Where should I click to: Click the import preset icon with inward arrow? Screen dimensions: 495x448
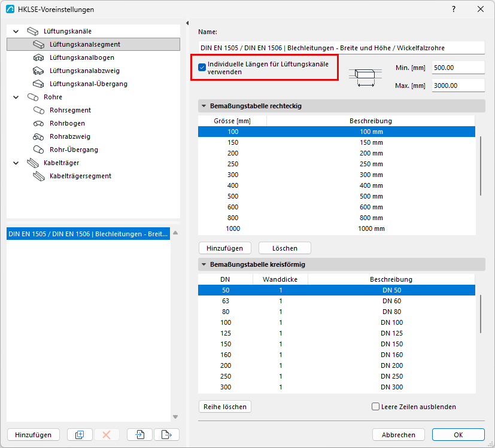tap(140, 435)
